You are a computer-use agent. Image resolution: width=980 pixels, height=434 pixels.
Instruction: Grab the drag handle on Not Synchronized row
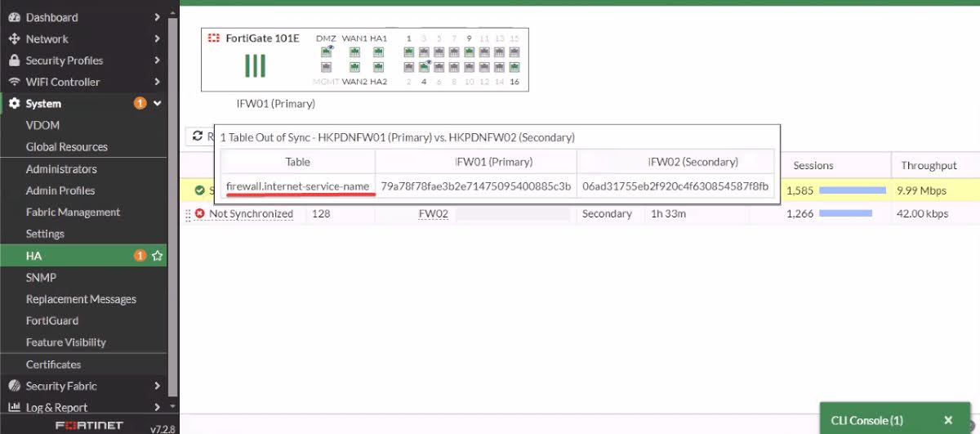[x=188, y=214]
